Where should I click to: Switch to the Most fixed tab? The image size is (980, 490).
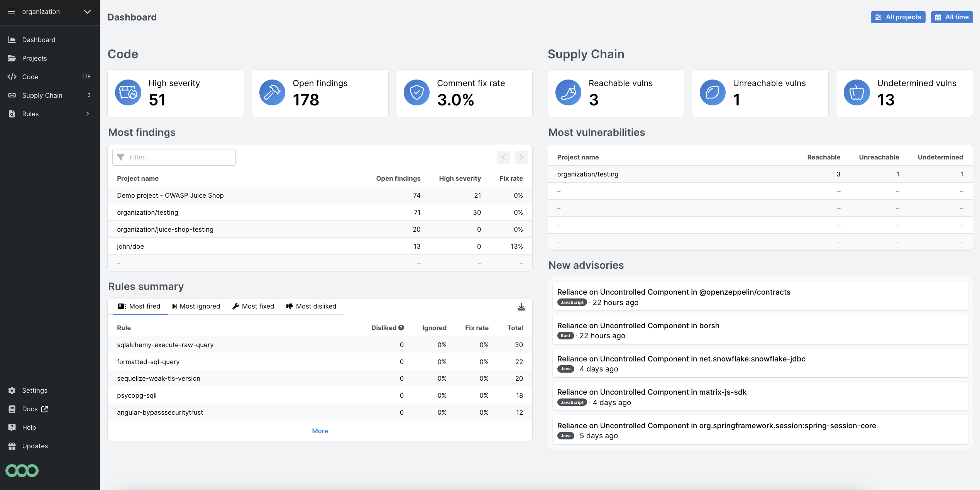[253, 306]
